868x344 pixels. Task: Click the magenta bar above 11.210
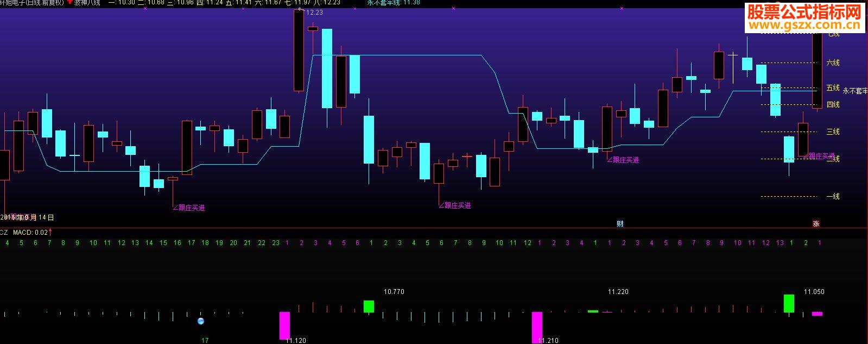(x=537, y=327)
